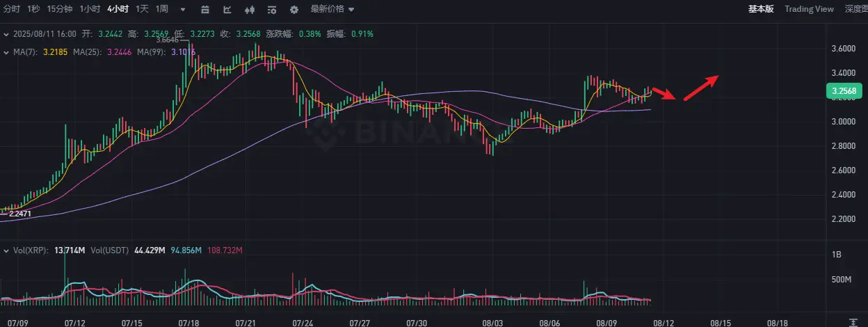Viewport: 868px width, 327px height.
Task: Click the 08/12 date axis label
Action: tap(664, 324)
